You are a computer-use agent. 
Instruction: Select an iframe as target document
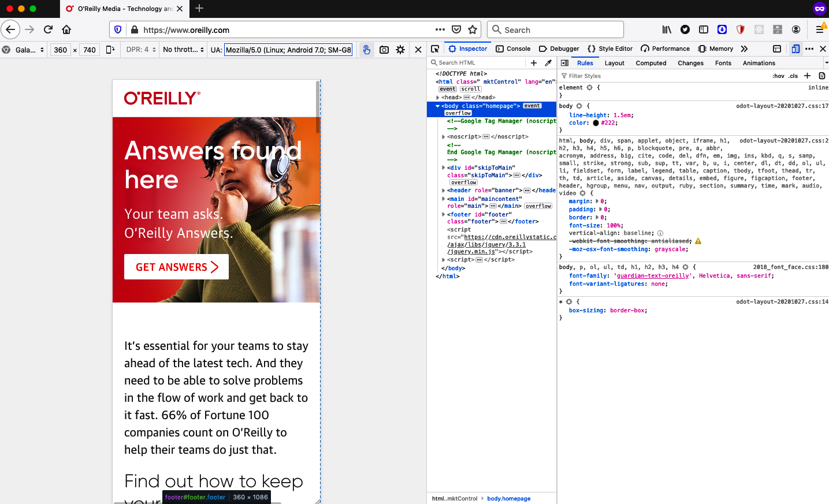pyautogui.click(x=777, y=49)
